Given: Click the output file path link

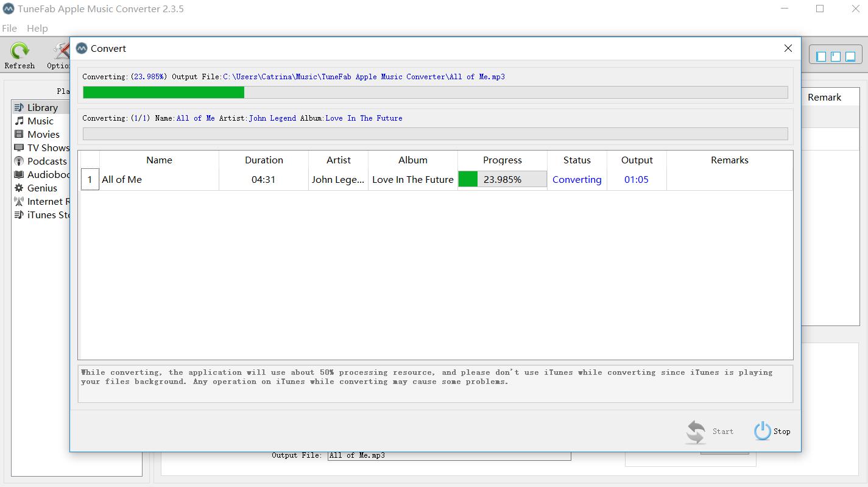Looking at the screenshot, I should click(x=364, y=77).
